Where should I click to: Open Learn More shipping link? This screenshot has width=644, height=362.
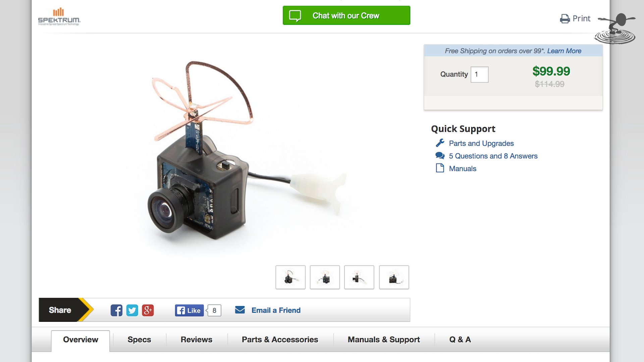pyautogui.click(x=564, y=51)
